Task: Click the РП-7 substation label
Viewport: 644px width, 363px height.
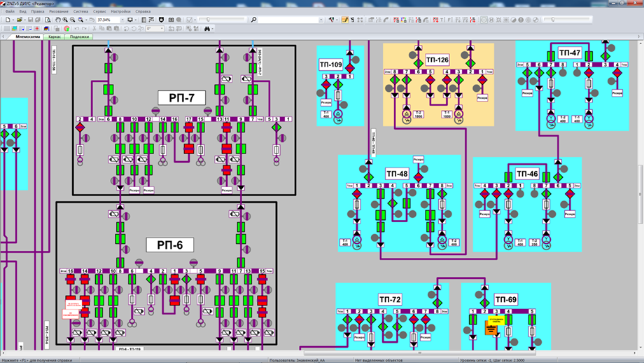Action: [181, 97]
